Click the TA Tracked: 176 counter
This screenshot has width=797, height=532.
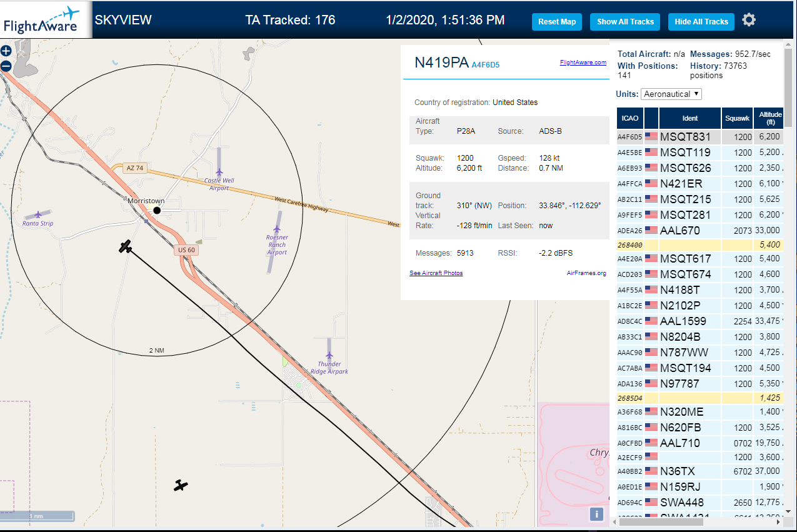[290, 20]
